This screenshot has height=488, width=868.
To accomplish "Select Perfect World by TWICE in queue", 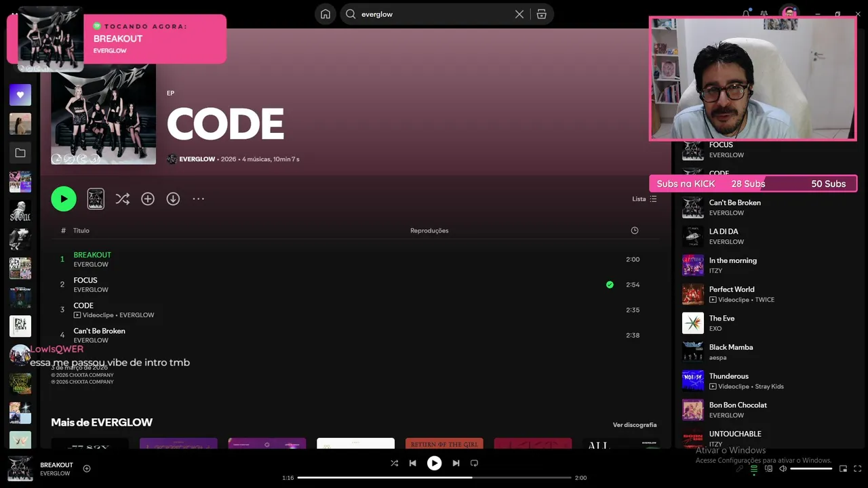I will pos(769,294).
